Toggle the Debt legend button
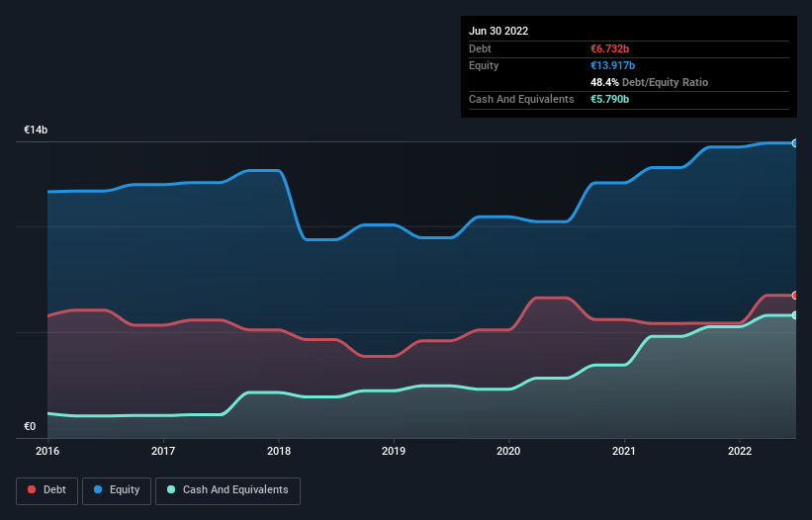The width and height of the screenshot is (812, 520). (x=46, y=490)
